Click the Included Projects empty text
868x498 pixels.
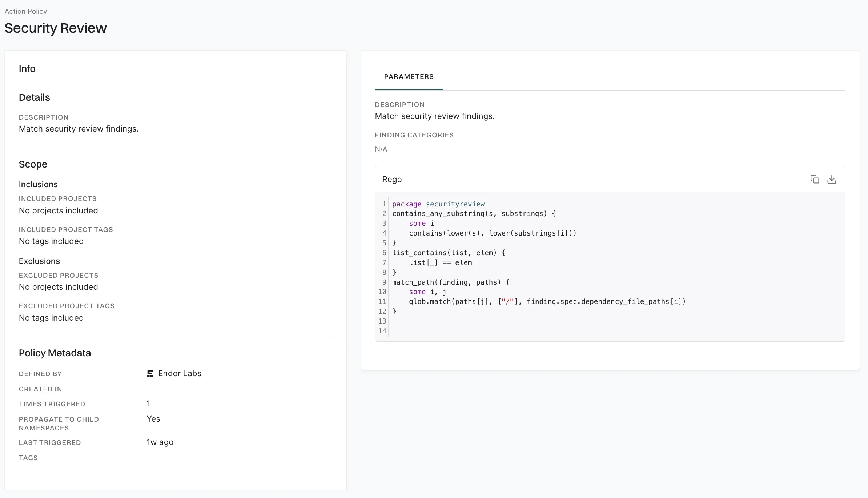(x=59, y=210)
